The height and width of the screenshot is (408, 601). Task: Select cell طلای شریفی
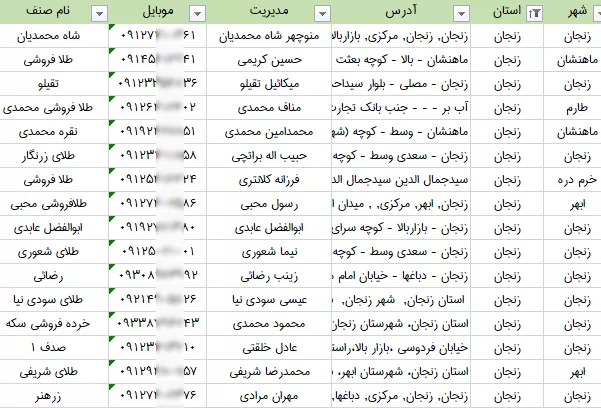(54, 372)
